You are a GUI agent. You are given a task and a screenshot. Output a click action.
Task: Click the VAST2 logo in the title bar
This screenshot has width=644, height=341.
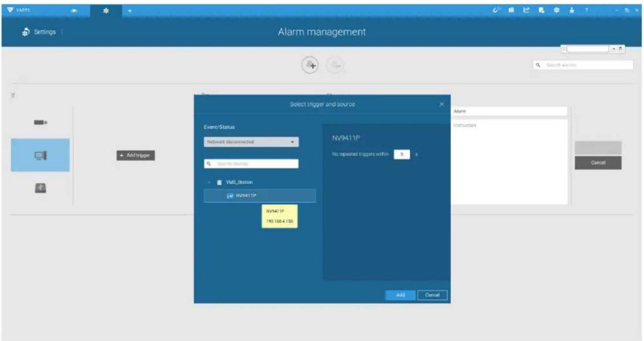[x=18, y=10]
